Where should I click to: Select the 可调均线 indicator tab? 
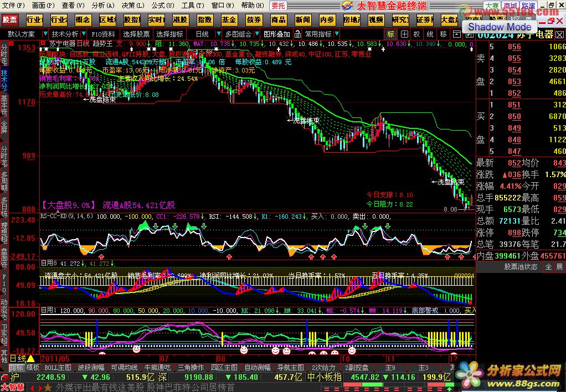tap(124, 368)
